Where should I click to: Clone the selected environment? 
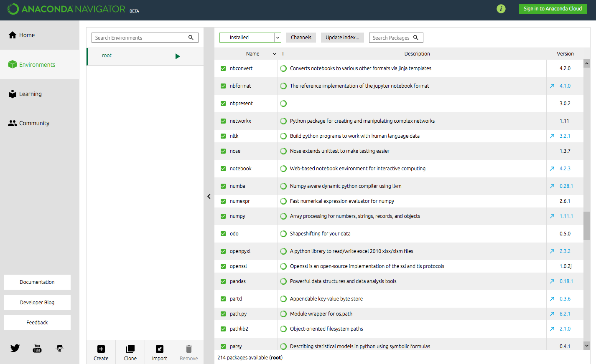130,353
